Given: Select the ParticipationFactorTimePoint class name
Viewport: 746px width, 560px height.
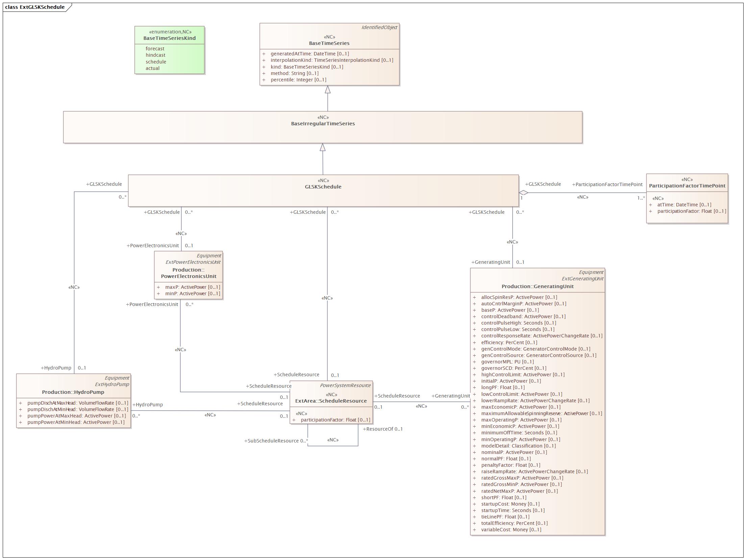Looking at the screenshot, I should 687,186.
